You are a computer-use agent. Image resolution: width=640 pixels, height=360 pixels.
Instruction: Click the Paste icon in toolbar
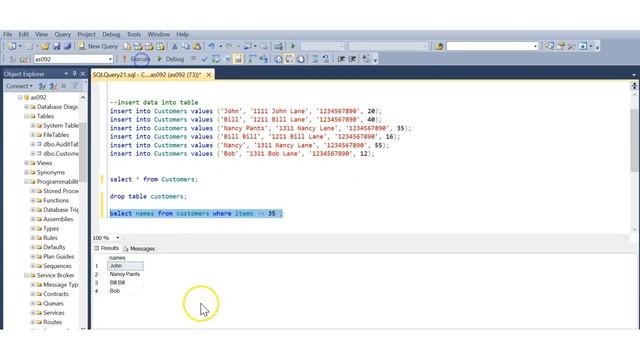(197, 46)
